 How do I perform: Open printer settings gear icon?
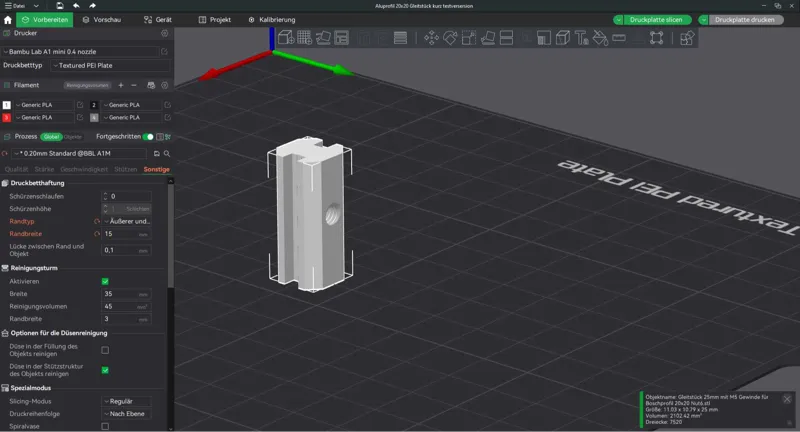(164, 33)
